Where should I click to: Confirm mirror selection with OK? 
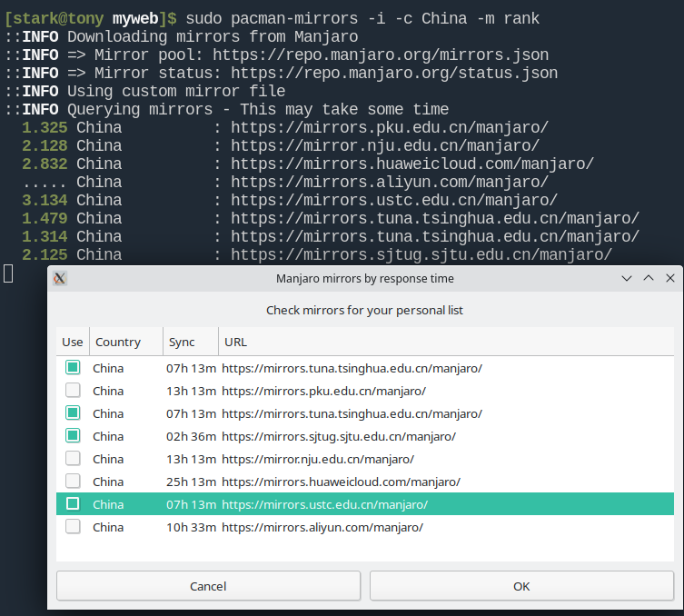click(521, 586)
